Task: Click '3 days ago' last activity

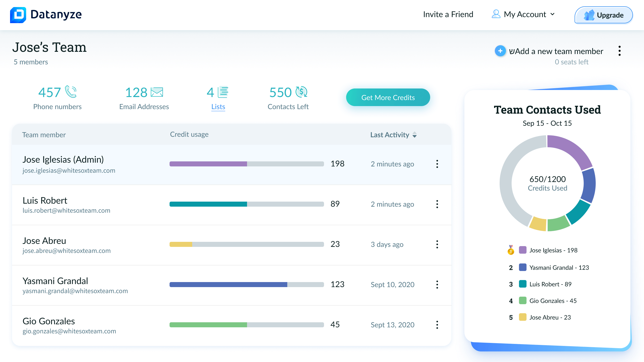Action: pyautogui.click(x=387, y=244)
